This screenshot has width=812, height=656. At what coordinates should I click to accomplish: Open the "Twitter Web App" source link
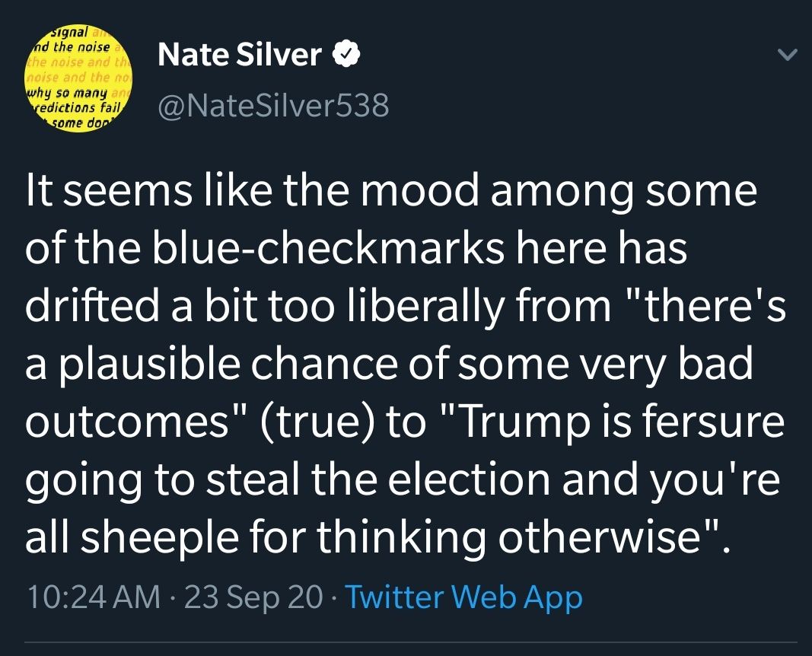click(464, 597)
